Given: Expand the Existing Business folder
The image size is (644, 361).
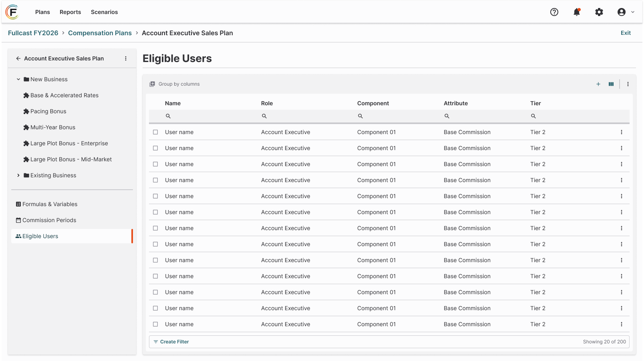Looking at the screenshot, I should pos(18,175).
